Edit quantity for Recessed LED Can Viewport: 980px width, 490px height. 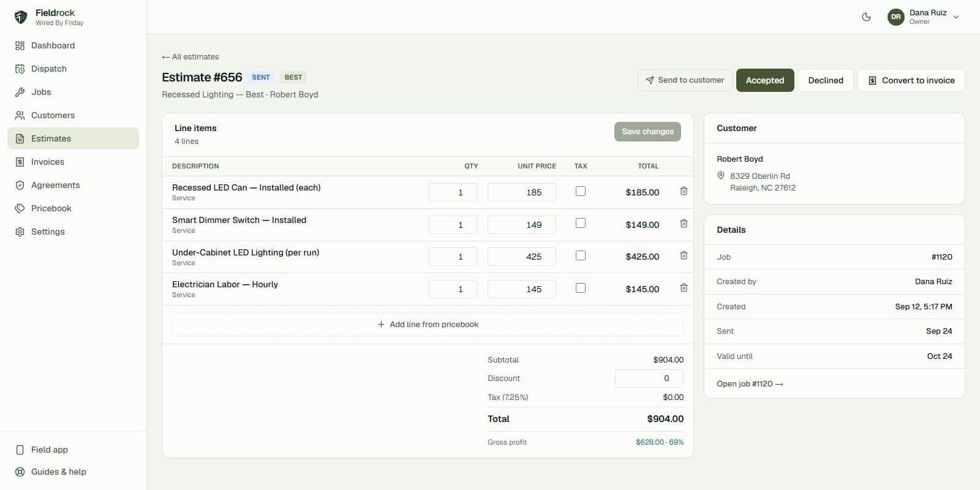[x=453, y=192]
